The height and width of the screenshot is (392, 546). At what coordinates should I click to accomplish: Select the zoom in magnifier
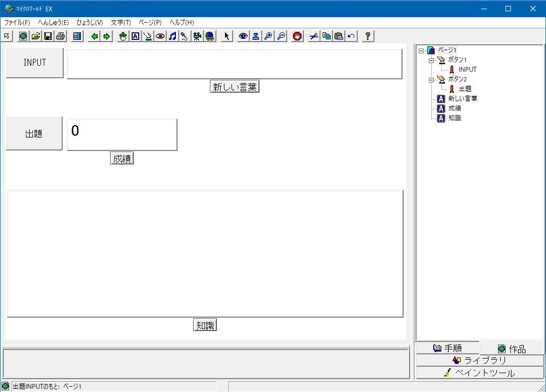(268, 36)
